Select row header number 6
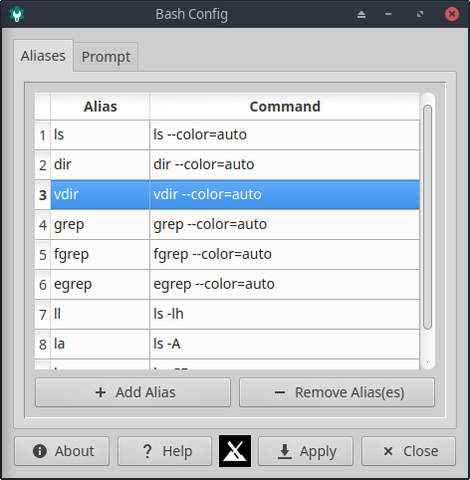The image size is (470, 480). click(x=43, y=285)
